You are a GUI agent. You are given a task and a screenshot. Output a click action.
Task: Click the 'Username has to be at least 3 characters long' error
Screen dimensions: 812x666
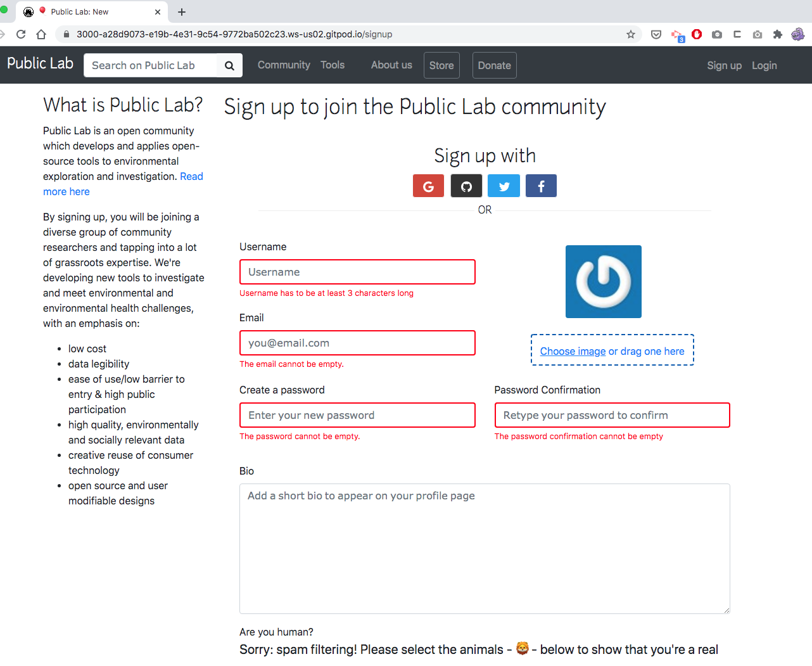326,293
